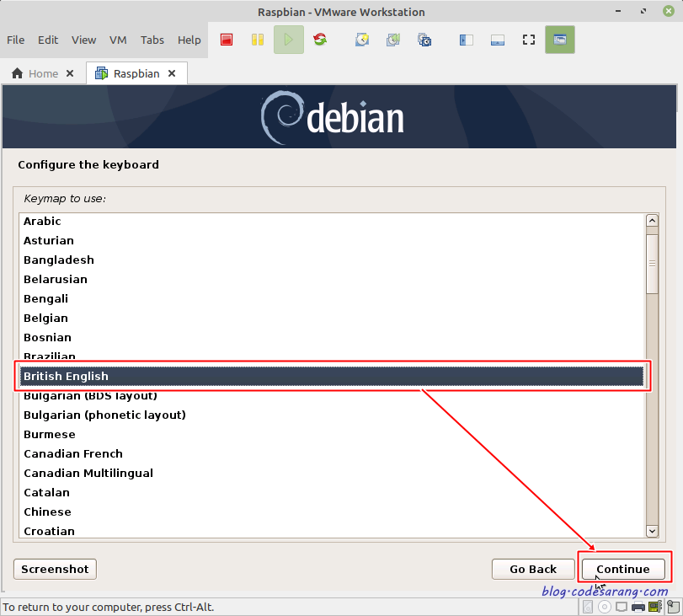The width and height of the screenshot is (683, 616).
Task: Click the Go Back button
Action: (x=533, y=569)
